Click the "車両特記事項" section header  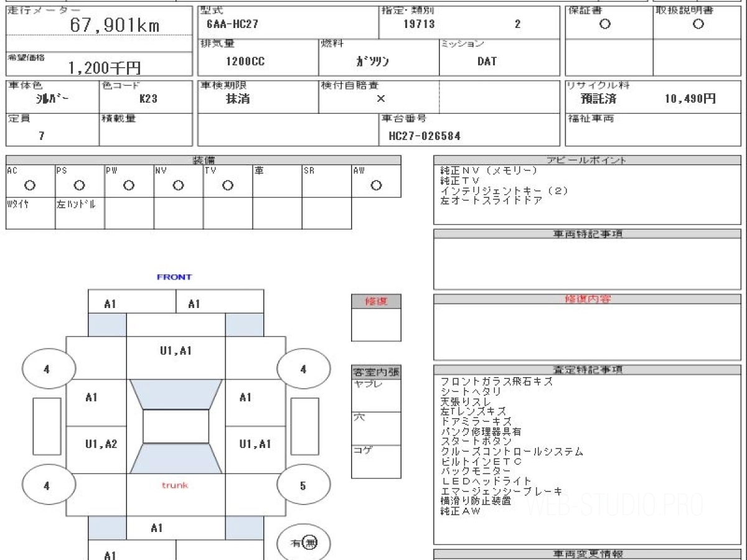588,234
